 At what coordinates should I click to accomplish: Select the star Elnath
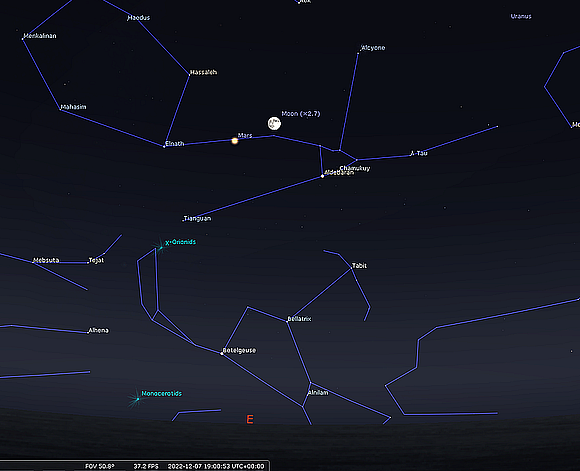pos(164,147)
